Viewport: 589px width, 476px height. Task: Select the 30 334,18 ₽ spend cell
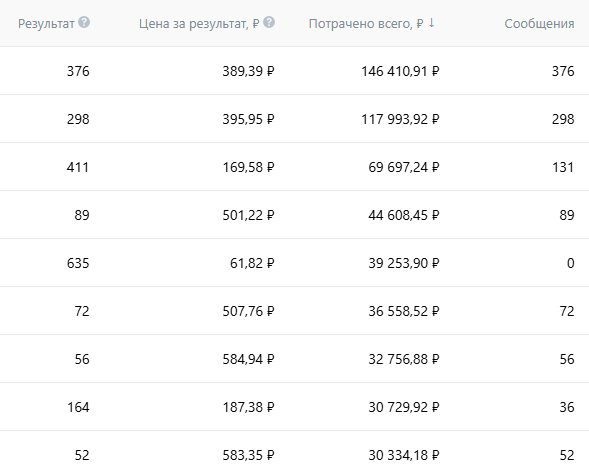click(x=404, y=455)
